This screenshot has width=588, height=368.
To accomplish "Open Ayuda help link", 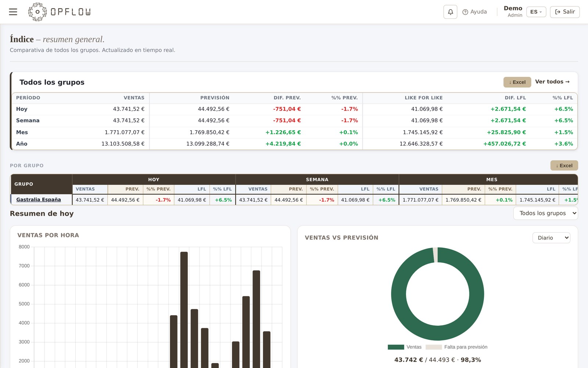I will click(x=474, y=12).
